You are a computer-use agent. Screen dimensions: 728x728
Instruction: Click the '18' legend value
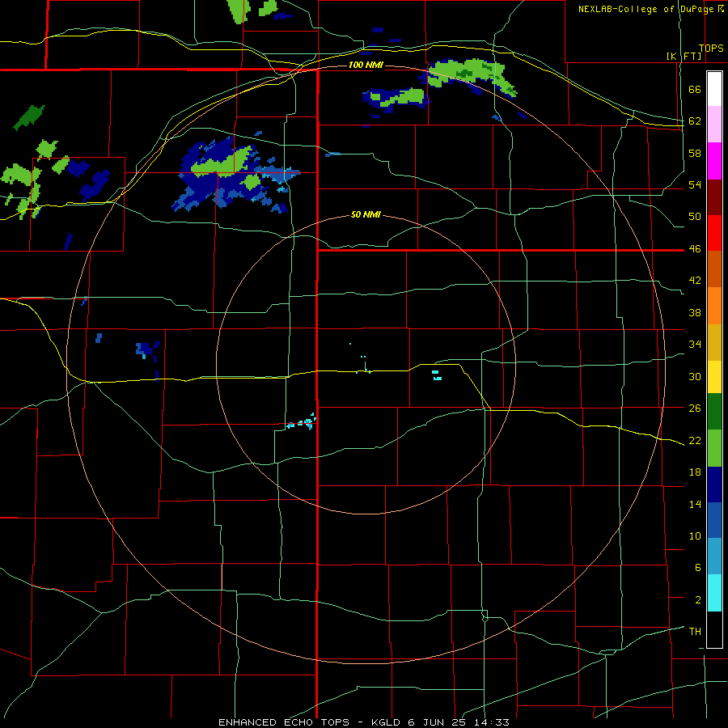point(695,472)
